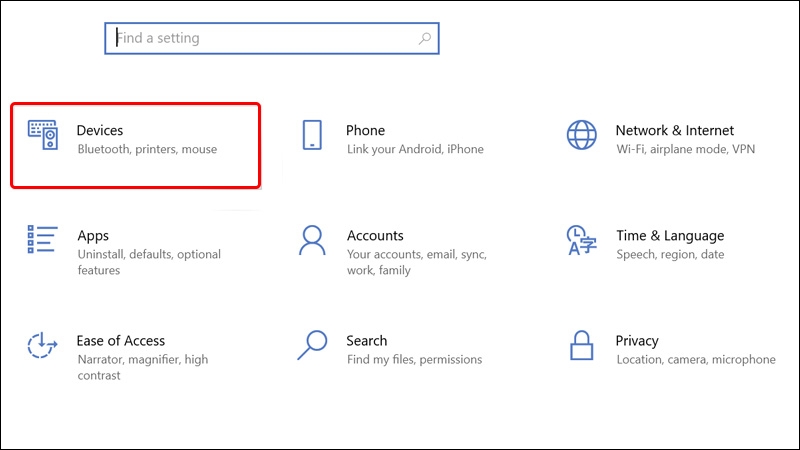Open the Phone settings heading
800x450 pixels.
[365, 131]
